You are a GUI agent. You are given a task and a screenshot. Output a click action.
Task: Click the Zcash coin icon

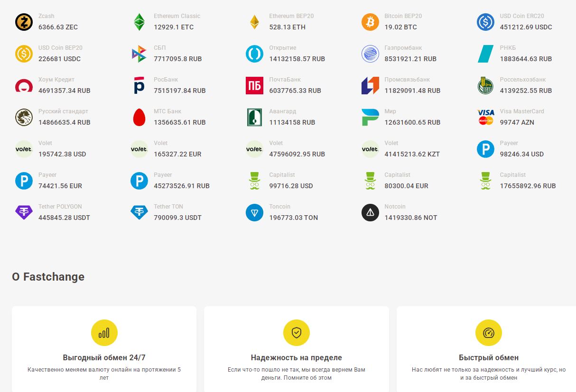24,22
